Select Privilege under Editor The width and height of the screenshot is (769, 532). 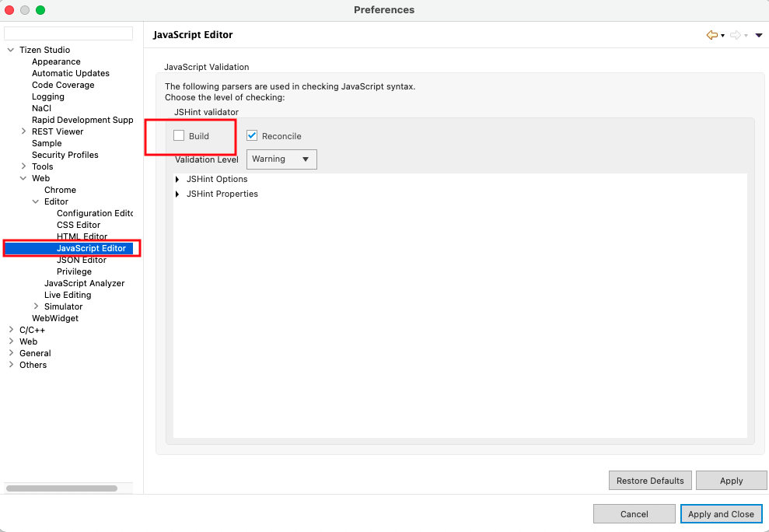pyautogui.click(x=74, y=271)
